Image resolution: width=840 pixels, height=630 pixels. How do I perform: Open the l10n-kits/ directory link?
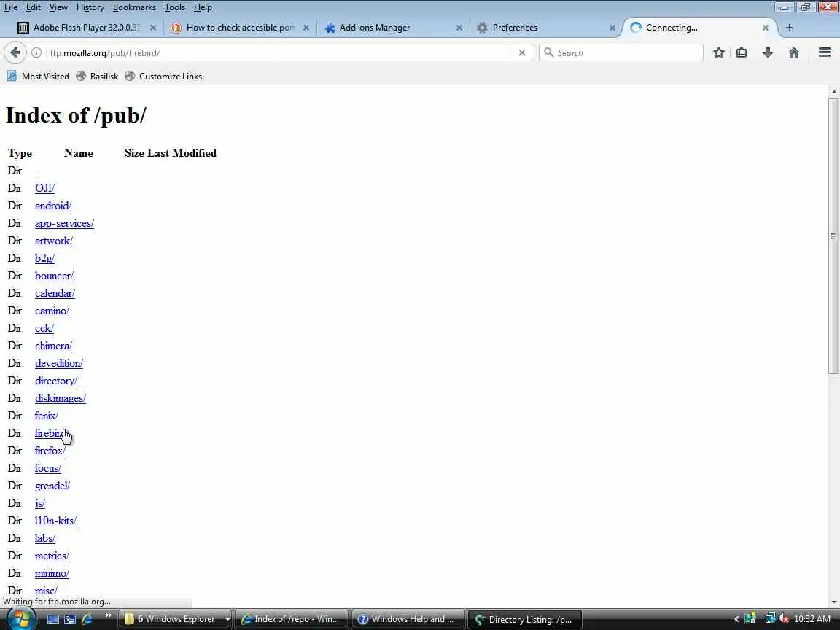click(x=55, y=521)
